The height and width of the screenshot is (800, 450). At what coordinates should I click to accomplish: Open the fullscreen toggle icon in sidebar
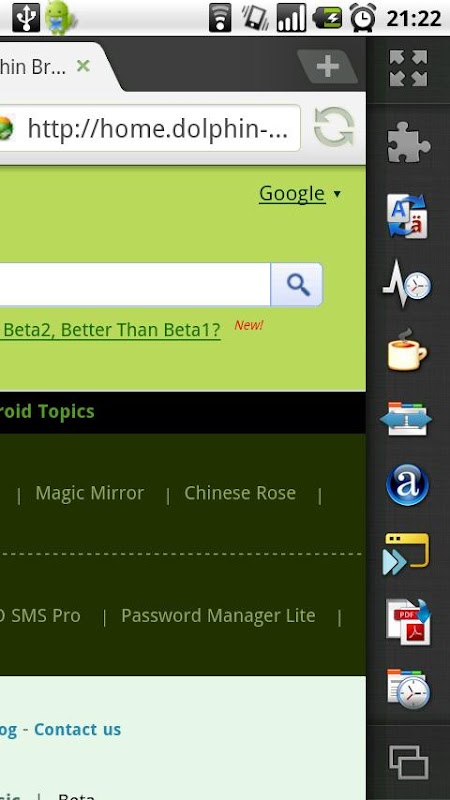pos(408,68)
